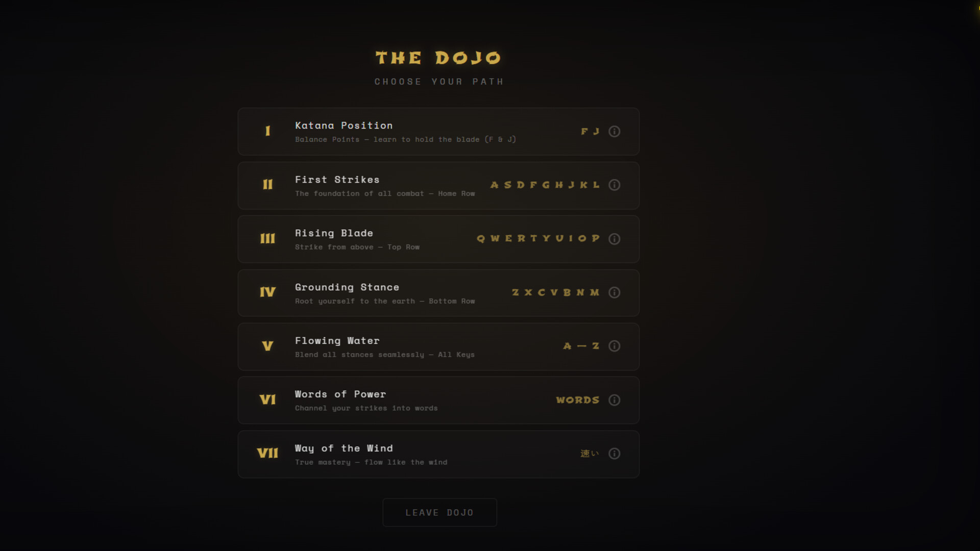Viewport: 980px width, 551px height.
Task: Show info for Rising Blade lesson
Action: (x=614, y=239)
